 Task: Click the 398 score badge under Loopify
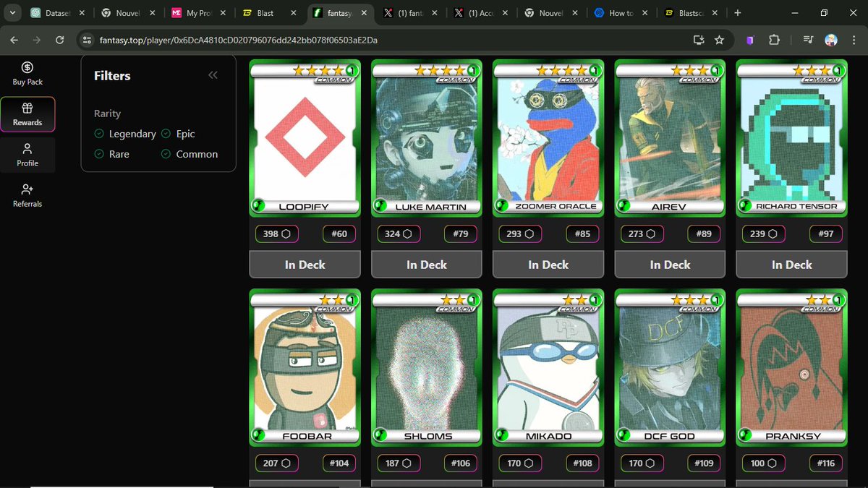coord(277,234)
